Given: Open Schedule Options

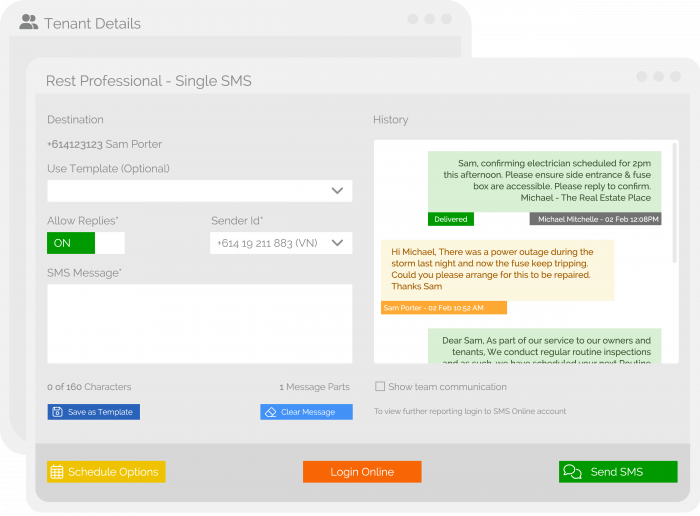Looking at the screenshot, I should [x=106, y=472].
